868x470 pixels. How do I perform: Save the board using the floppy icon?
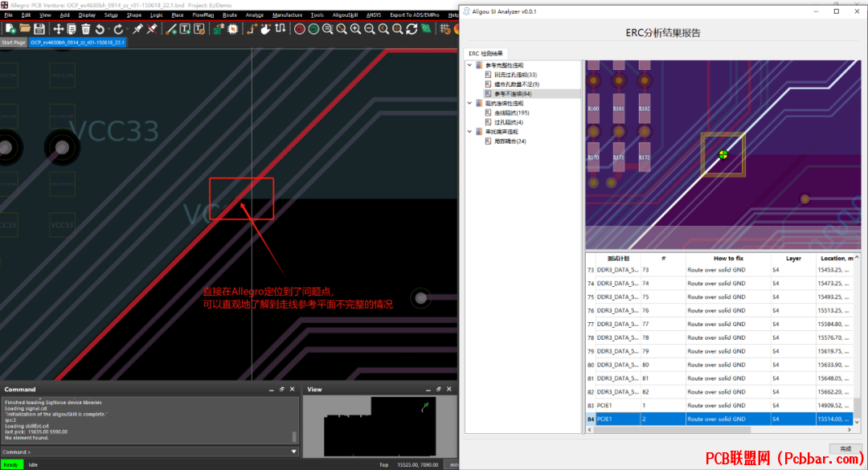click(39, 29)
